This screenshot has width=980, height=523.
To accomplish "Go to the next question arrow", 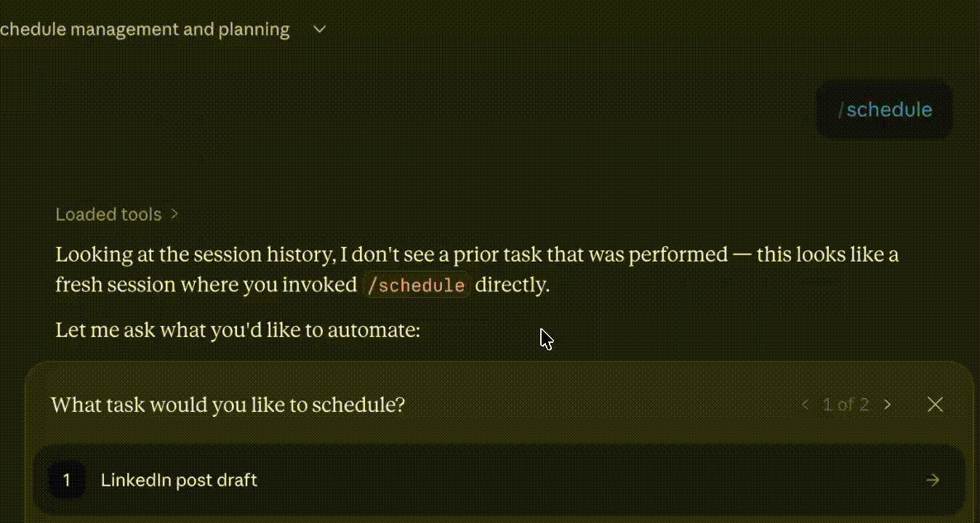I will click(887, 405).
